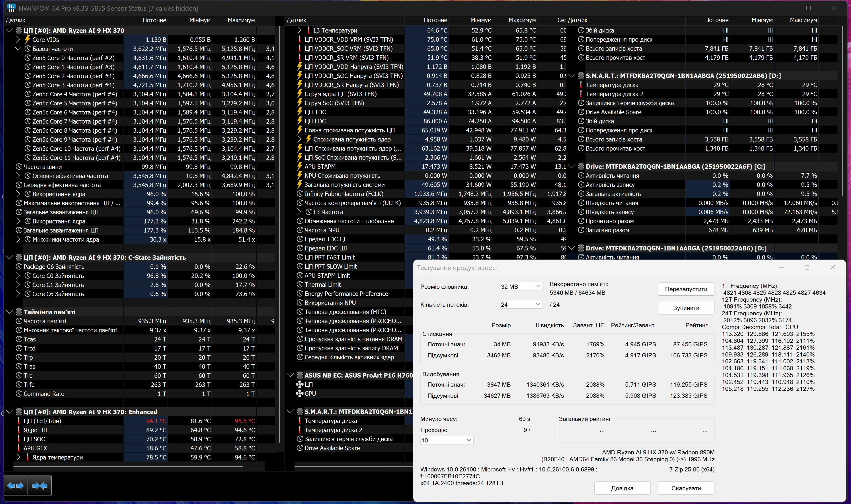Click the lightning icon beside Core VIDs
This screenshot has width=851, height=504.
click(27, 39)
